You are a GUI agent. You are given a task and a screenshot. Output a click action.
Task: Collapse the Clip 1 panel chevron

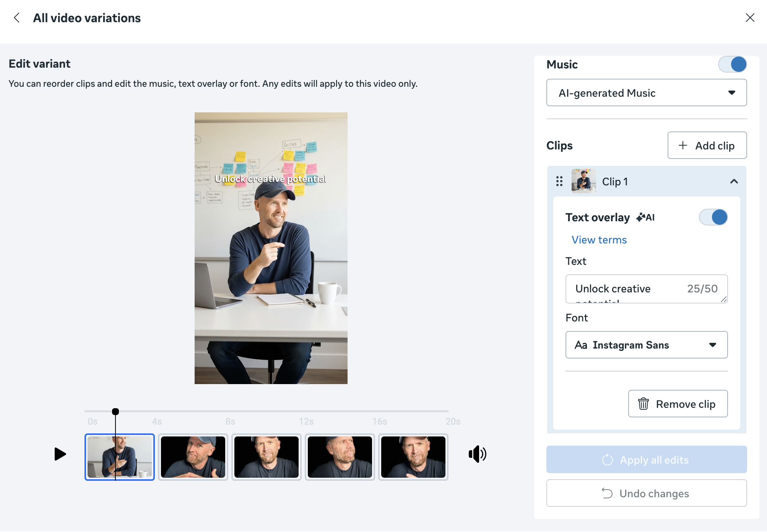[734, 181]
